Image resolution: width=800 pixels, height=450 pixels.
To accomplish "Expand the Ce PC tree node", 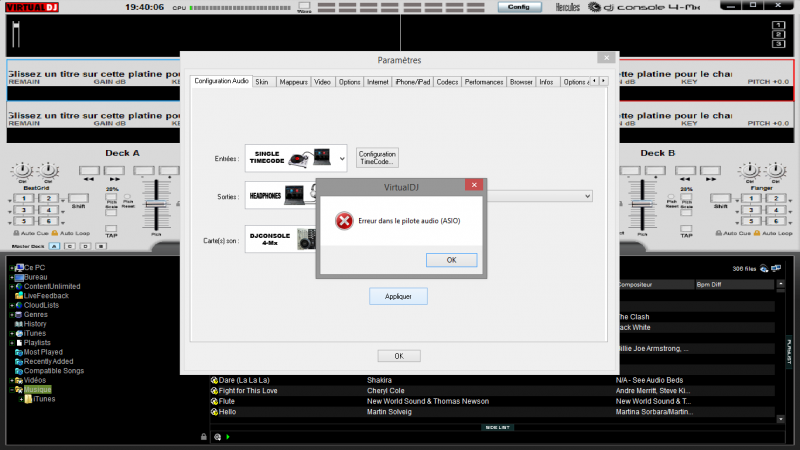I will coord(11,268).
